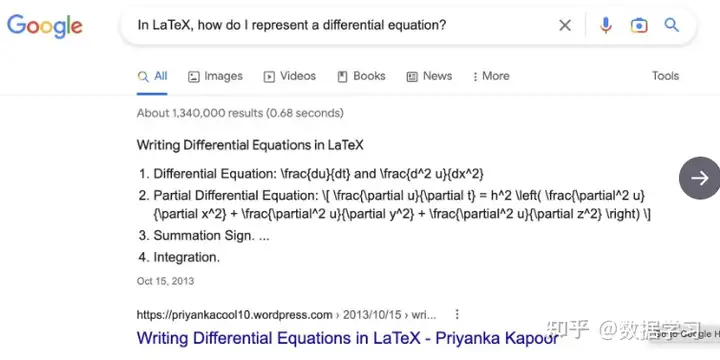The width and height of the screenshot is (720, 360).
Task: Go to Google homepage via logo
Action: [x=45, y=26]
